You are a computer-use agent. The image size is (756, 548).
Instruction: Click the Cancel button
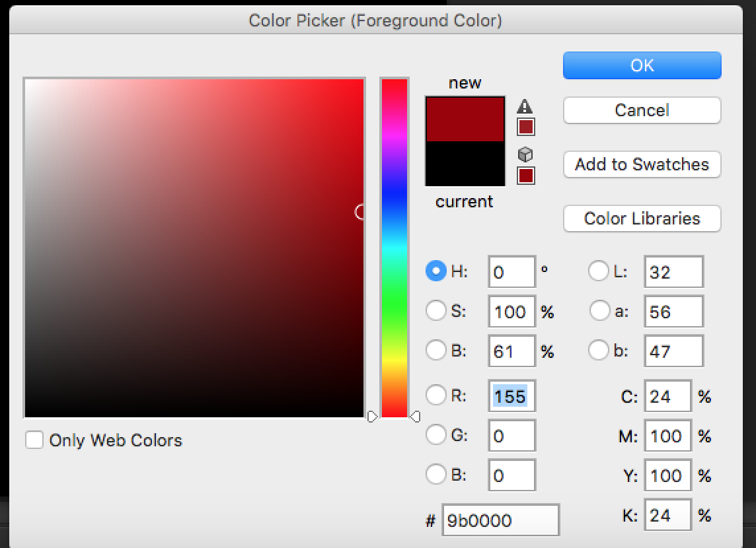[x=642, y=110]
